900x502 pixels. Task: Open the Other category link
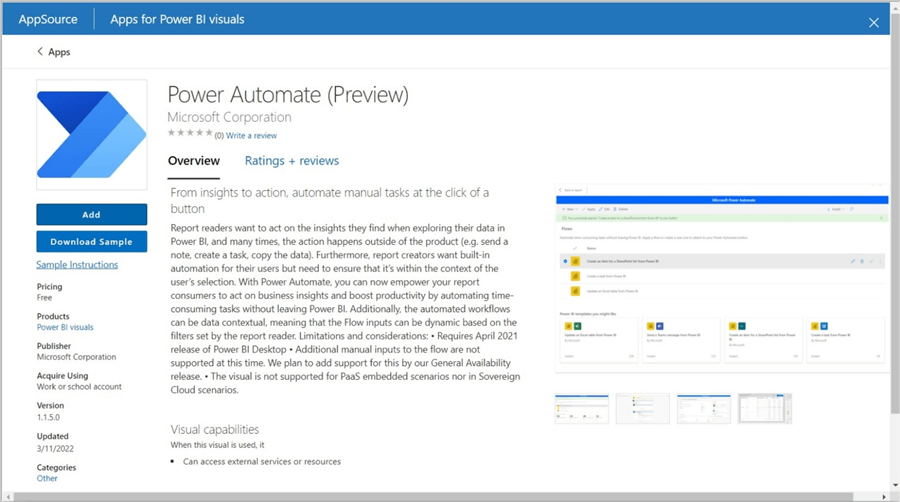coord(47,478)
